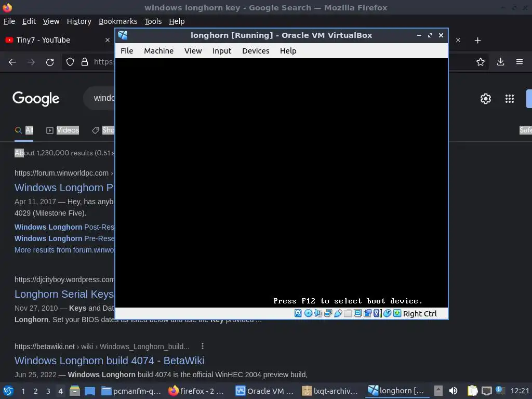Click VirtualBox window icon in longhorn title bar

tap(123, 35)
